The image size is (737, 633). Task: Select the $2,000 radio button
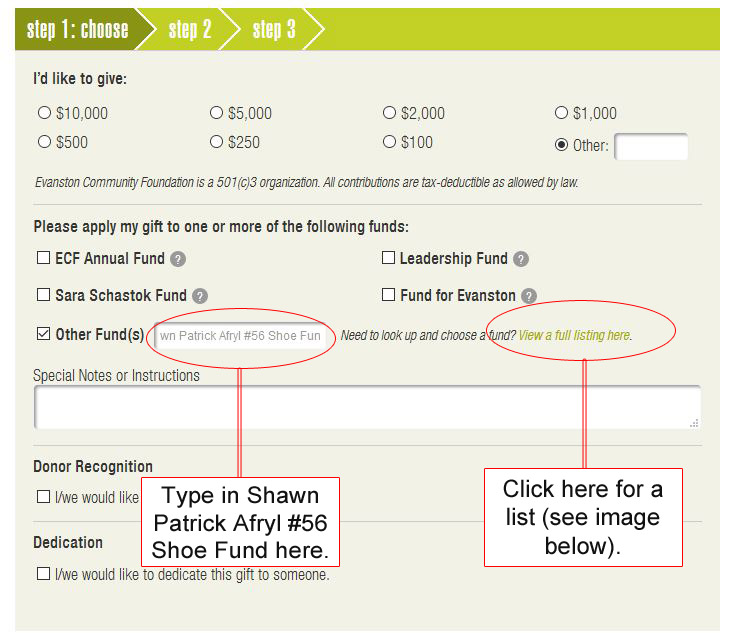[x=390, y=113]
